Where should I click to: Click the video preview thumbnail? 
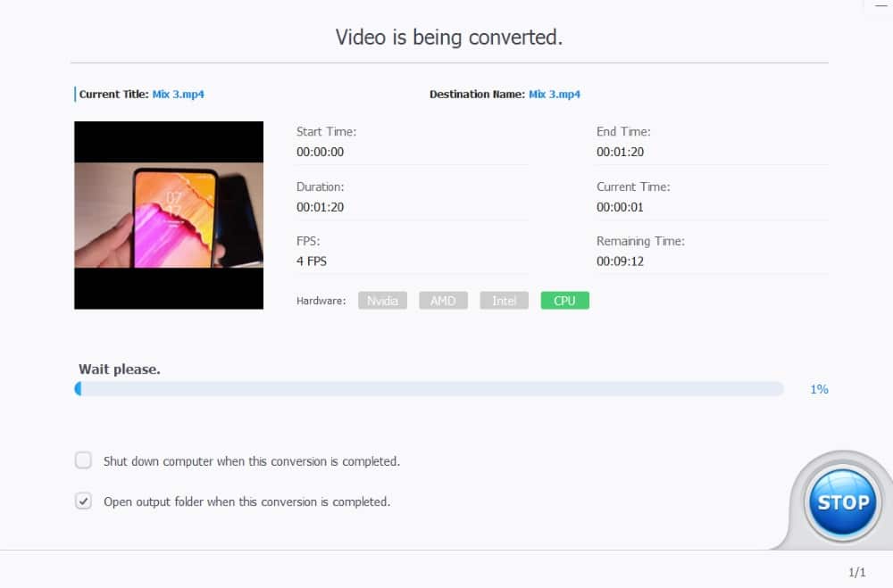(x=169, y=215)
